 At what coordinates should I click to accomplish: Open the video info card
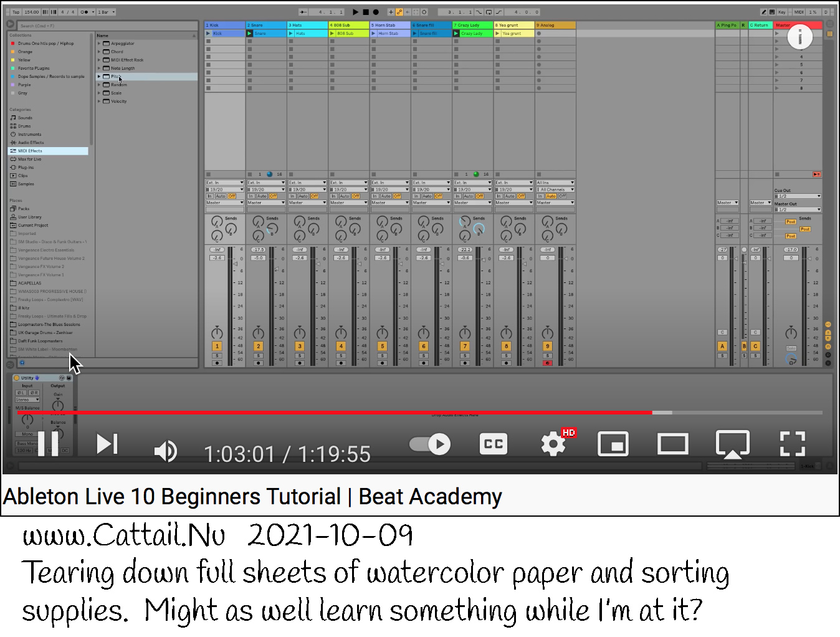click(x=800, y=38)
